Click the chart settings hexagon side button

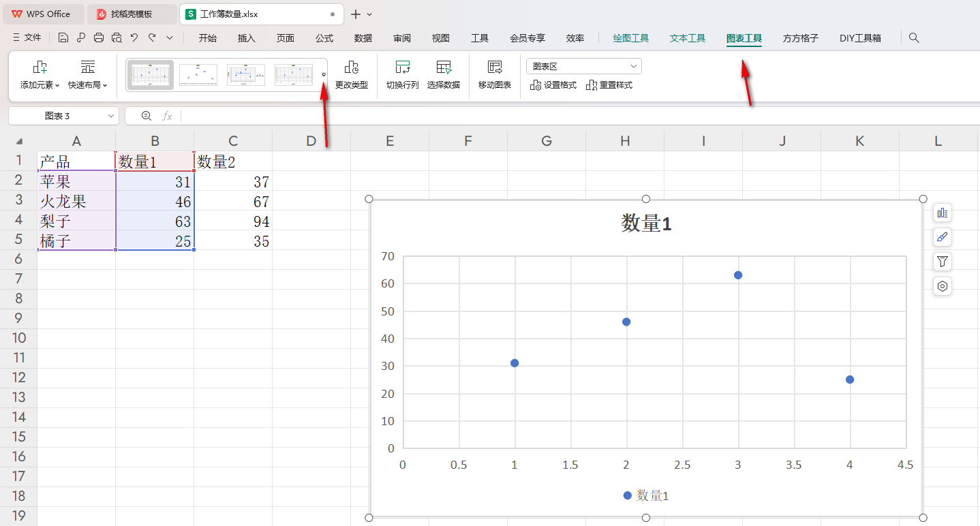coord(943,286)
